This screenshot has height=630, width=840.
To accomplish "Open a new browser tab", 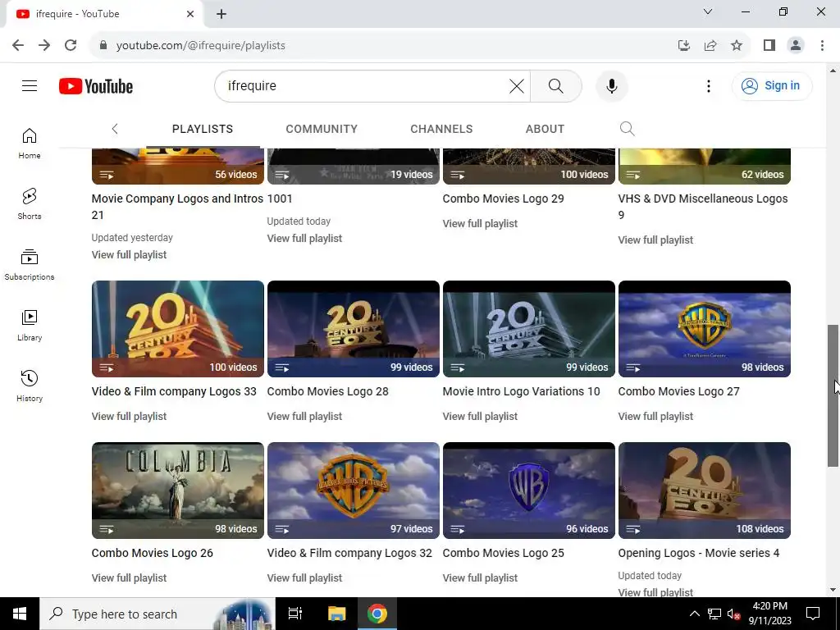I will (x=221, y=14).
